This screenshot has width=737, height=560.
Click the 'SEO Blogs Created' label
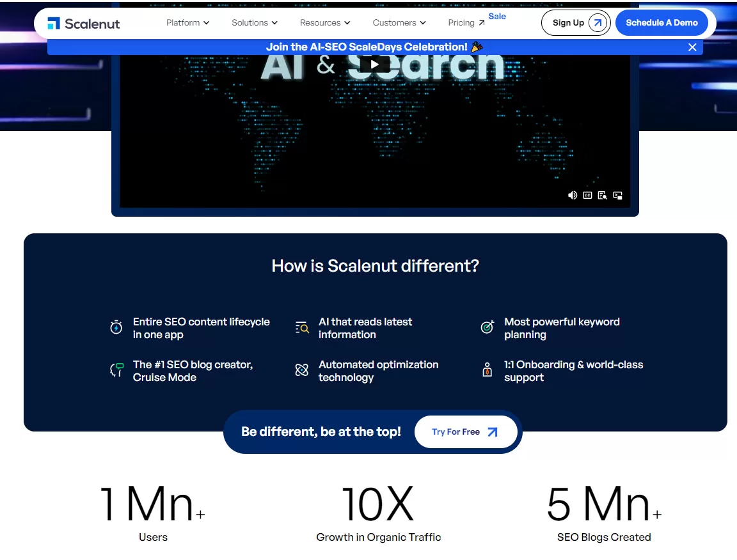point(604,537)
